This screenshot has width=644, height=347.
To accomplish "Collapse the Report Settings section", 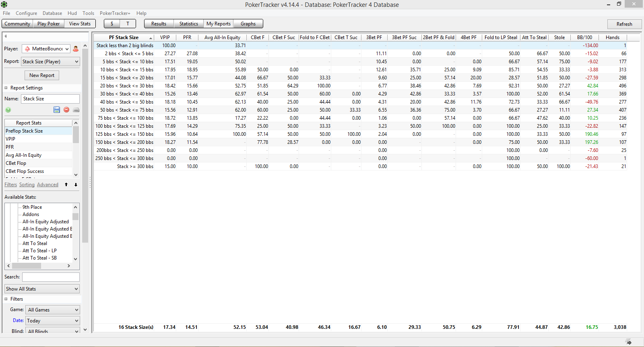I will [6, 88].
